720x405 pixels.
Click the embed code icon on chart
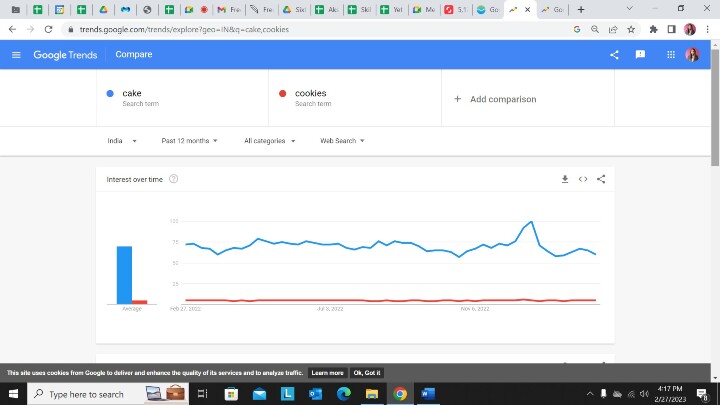coord(583,179)
